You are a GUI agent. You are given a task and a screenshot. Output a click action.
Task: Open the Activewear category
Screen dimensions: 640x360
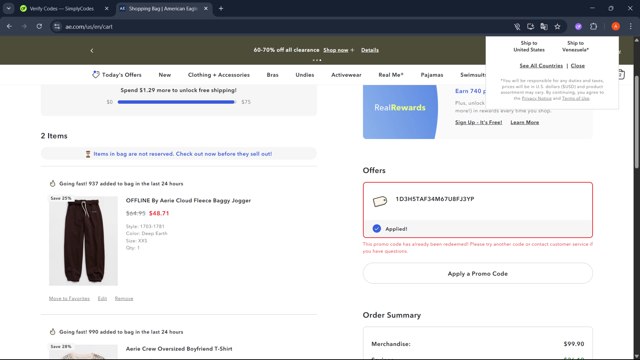(x=346, y=75)
